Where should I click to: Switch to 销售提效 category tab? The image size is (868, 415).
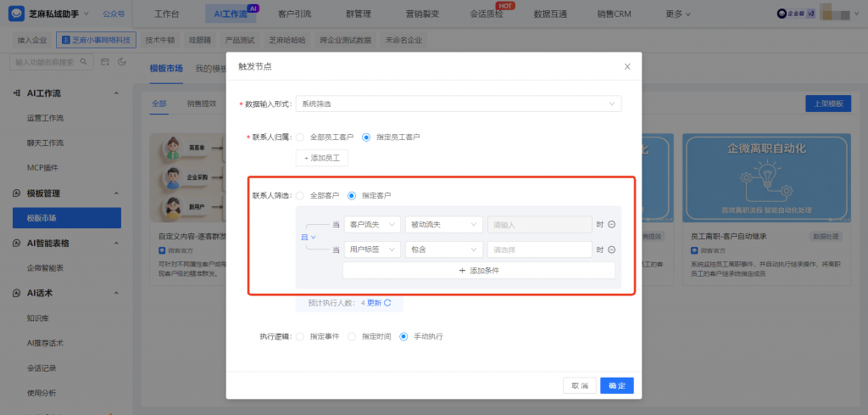coord(202,104)
